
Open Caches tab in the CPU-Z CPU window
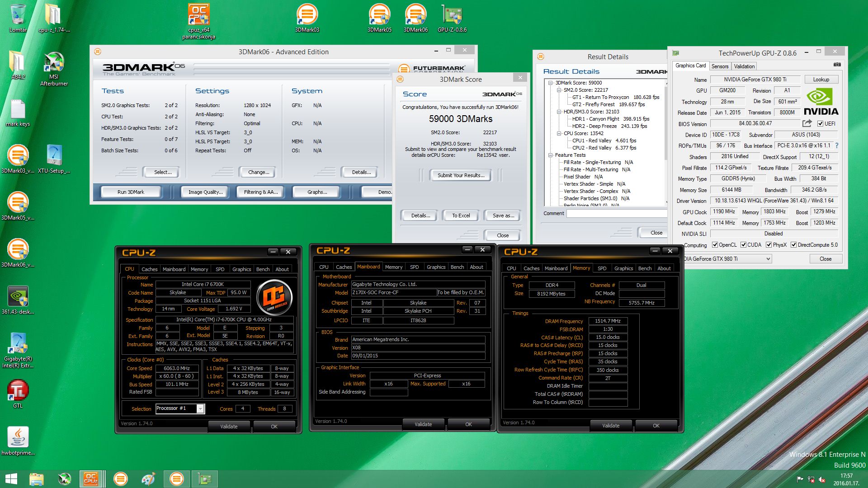(x=149, y=269)
